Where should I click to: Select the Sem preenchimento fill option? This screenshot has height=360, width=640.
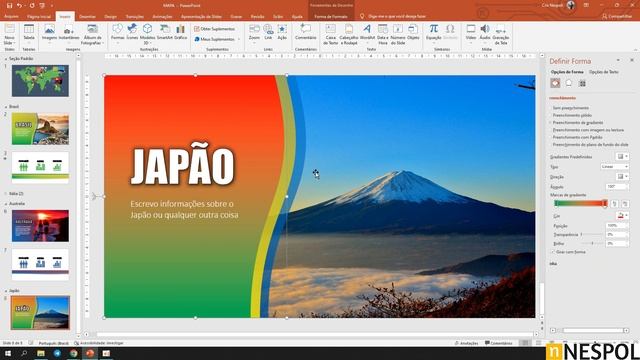click(x=571, y=108)
